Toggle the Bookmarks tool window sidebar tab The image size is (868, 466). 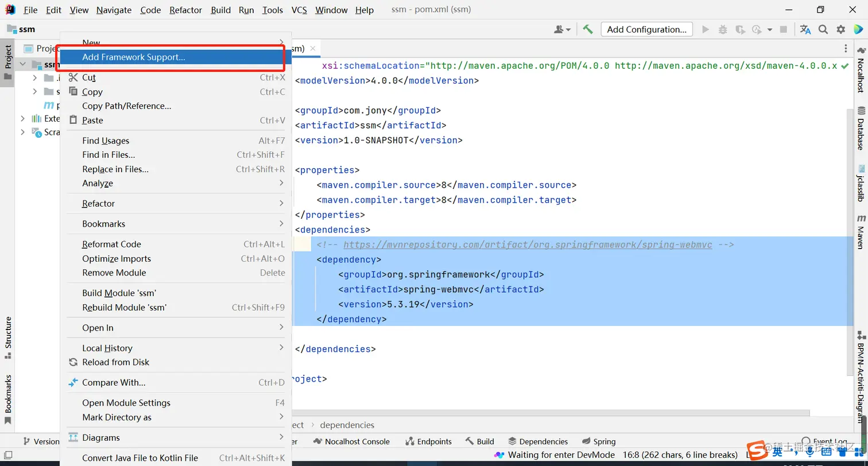coord(8,399)
